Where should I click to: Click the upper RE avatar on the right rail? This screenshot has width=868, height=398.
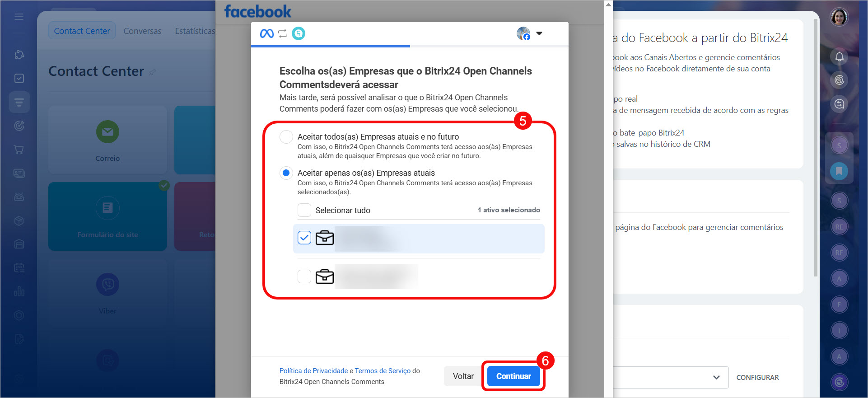point(839,227)
